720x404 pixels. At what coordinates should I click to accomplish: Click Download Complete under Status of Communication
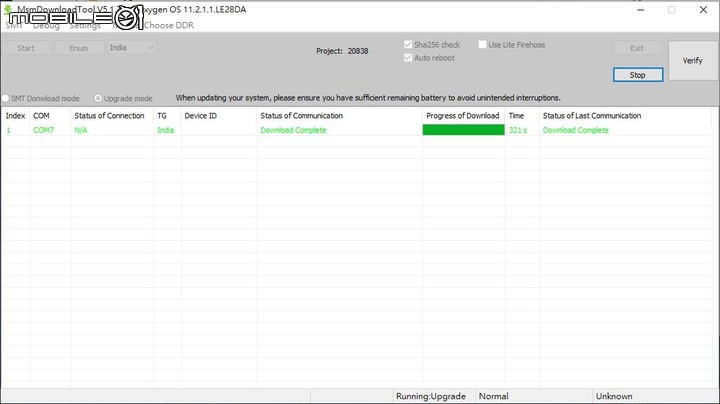293,130
